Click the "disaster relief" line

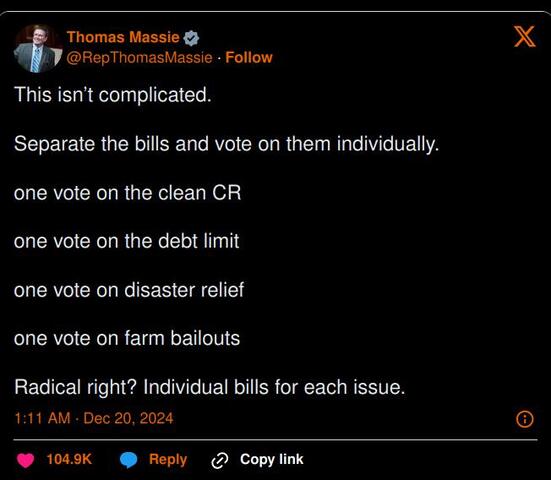129,290
